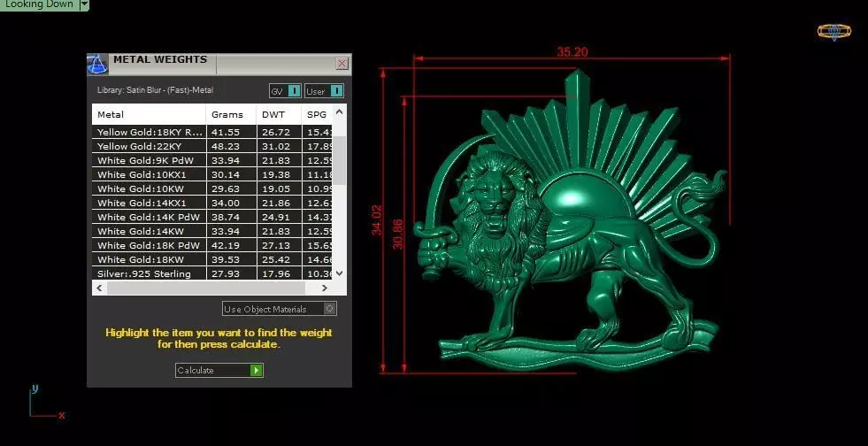
Task: Toggle the Use Object Materials option
Action: pyautogui.click(x=279, y=309)
